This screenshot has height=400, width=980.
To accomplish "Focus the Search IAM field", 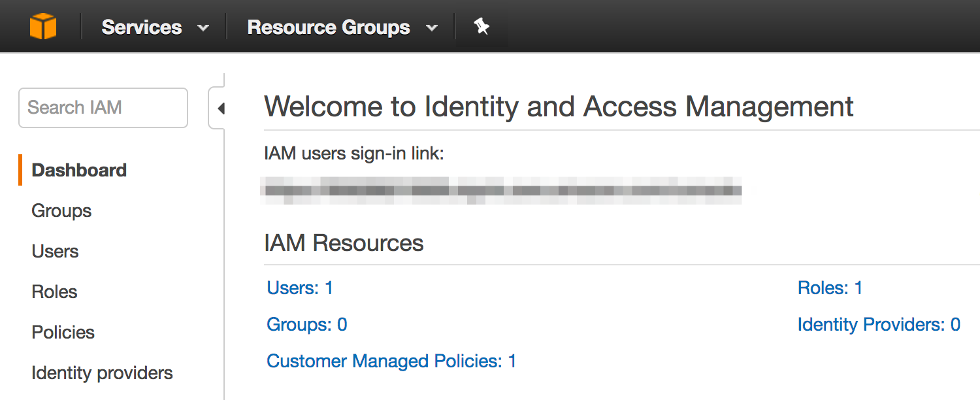I will [x=103, y=107].
